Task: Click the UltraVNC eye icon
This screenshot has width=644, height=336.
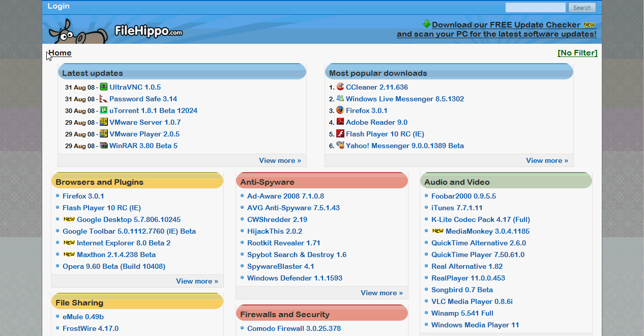Action: tap(104, 87)
